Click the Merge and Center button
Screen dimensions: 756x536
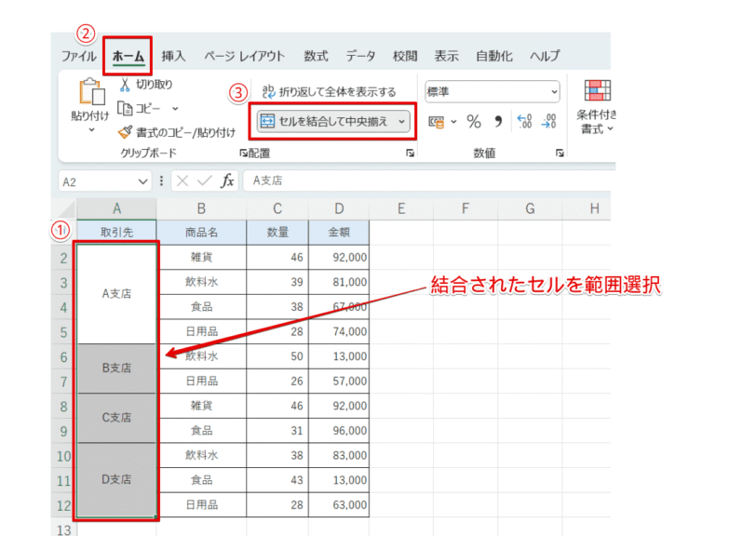tap(333, 122)
